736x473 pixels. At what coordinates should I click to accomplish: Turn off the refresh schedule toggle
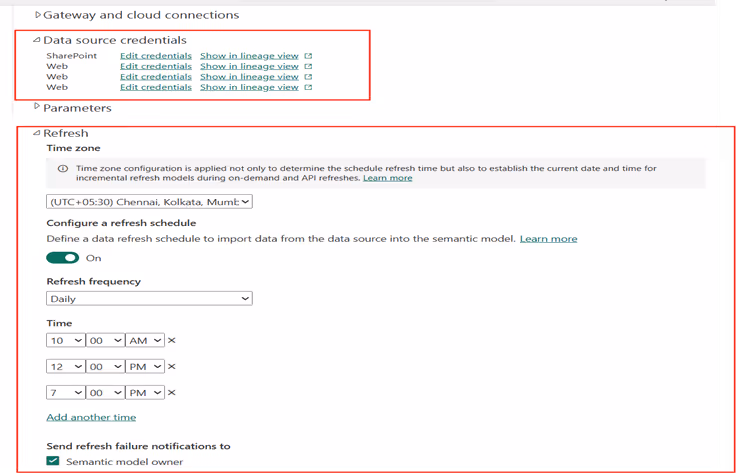(x=62, y=258)
